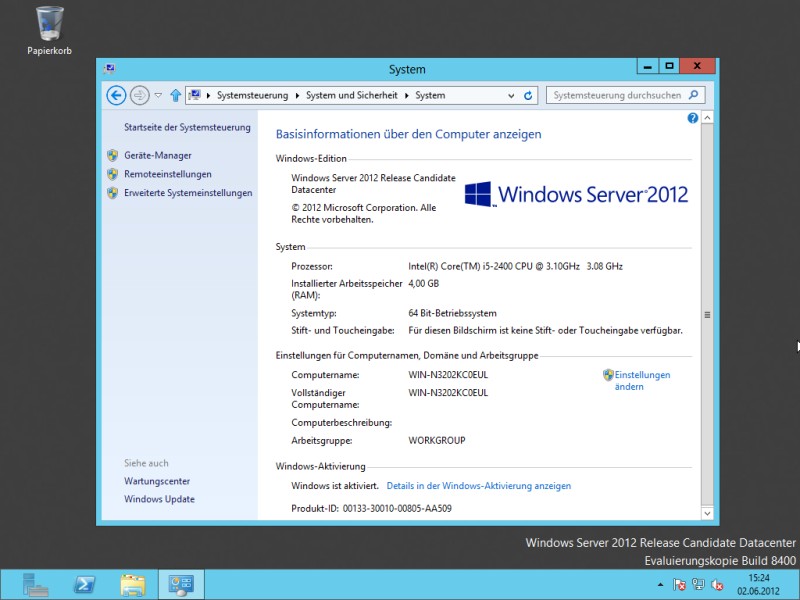The image size is (800, 600).
Task: Click shield icon beside Remoteeinstellungen
Action: tap(113, 174)
